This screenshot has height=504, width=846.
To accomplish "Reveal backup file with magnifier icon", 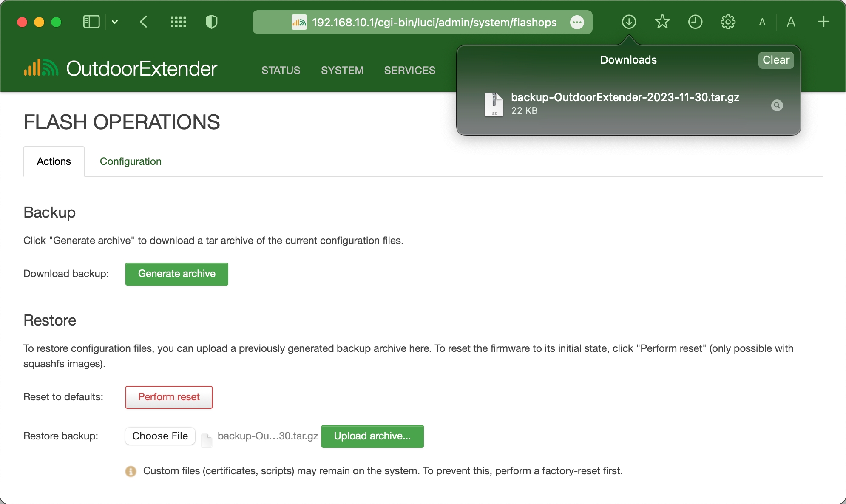I will [777, 105].
